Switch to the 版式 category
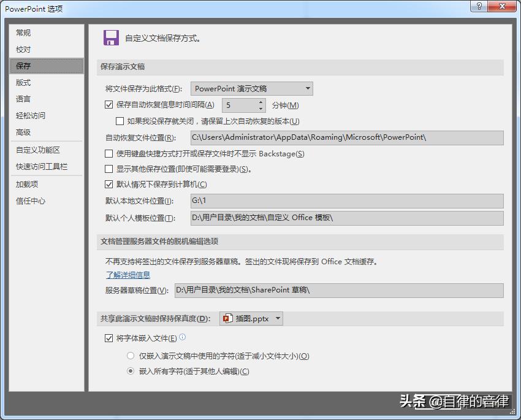521x420 pixels. pos(46,82)
